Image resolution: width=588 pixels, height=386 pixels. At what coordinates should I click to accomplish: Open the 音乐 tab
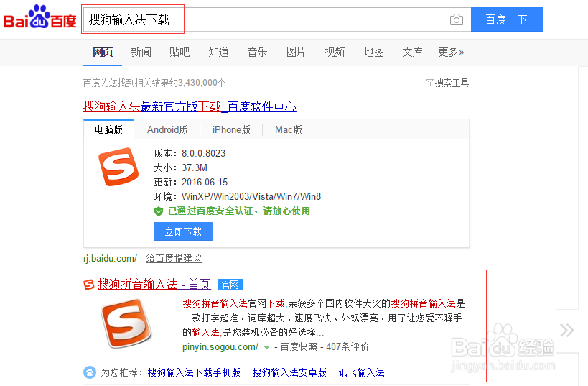[x=257, y=52]
